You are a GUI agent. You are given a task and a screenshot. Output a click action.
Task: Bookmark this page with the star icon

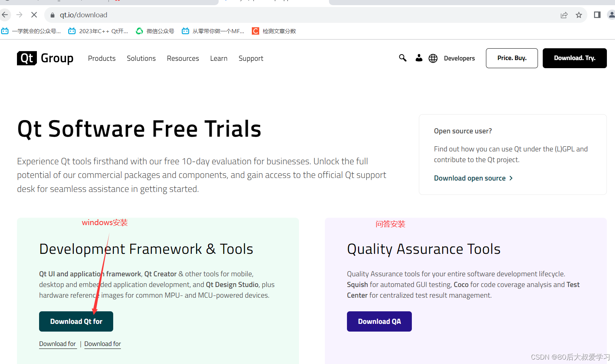[579, 15]
